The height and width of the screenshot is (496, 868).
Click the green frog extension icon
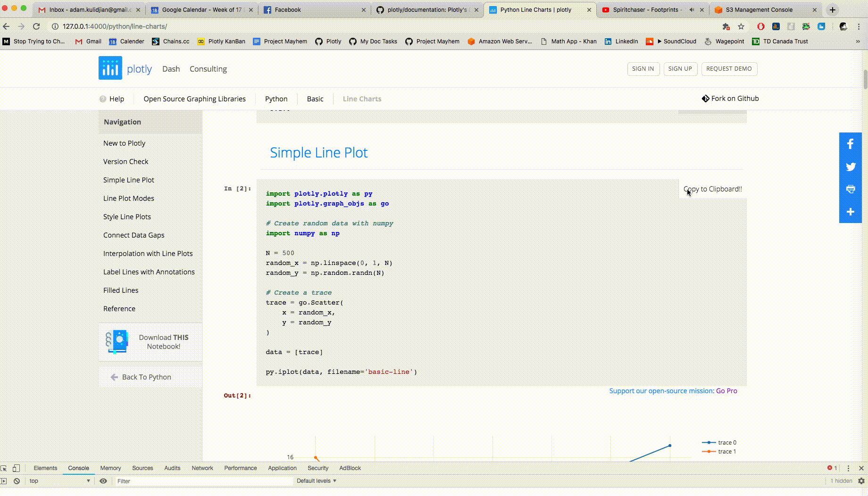tap(806, 26)
